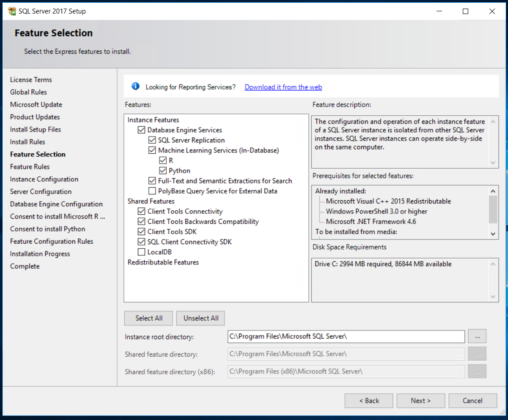
Task: Click the 'Already installed:' prerequisites heading
Action: (x=340, y=191)
